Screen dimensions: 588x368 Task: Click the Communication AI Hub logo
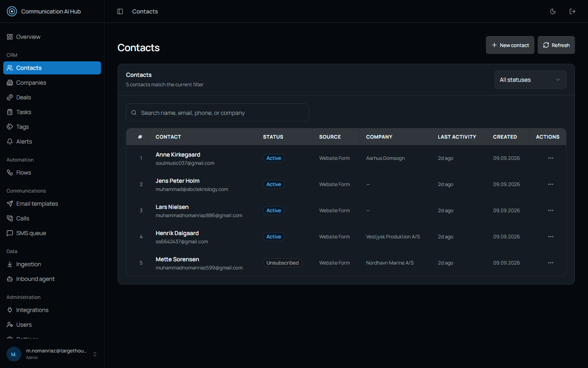pos(12,11)
